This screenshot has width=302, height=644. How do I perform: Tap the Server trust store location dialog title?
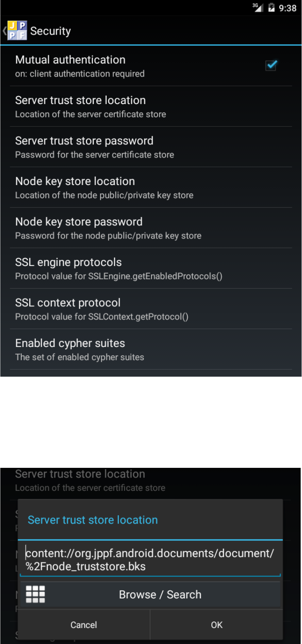(x=93, y=520)
